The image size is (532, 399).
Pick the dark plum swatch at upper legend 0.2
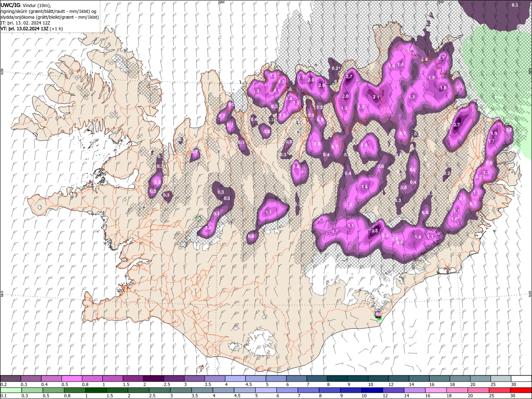tap(10, 379)
